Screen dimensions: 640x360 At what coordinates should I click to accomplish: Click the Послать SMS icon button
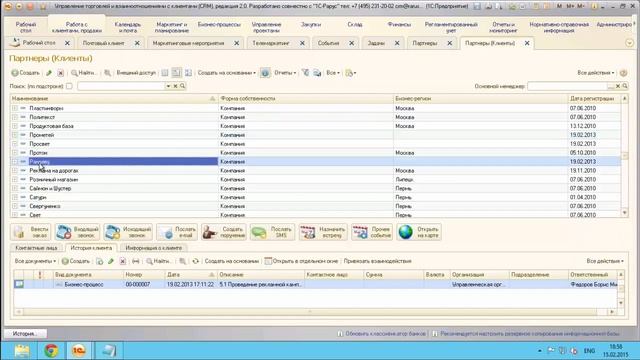click(272, 232)
